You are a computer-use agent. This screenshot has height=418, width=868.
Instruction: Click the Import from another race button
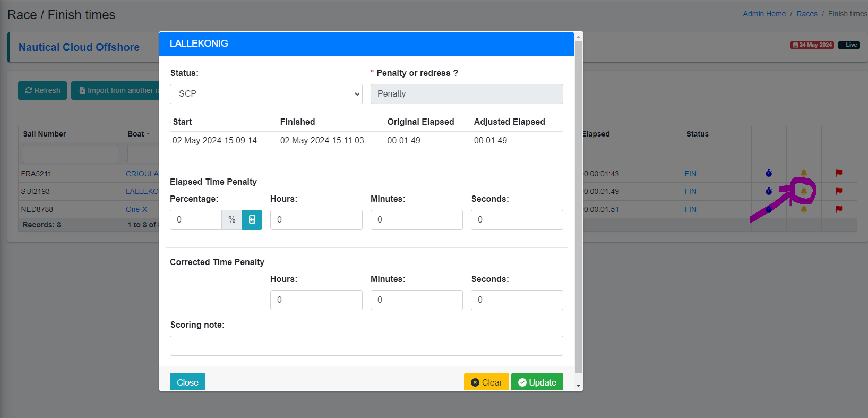point(115,90)
